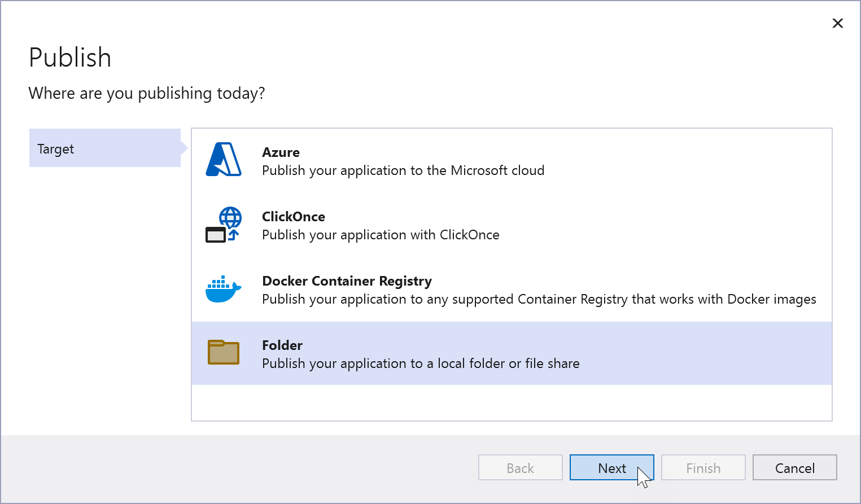Image resolution: width=861 pixels, height=504 pixels.
Task: Choose the ClickOnce heading as publish target
Action: click(x=294, y=217)
